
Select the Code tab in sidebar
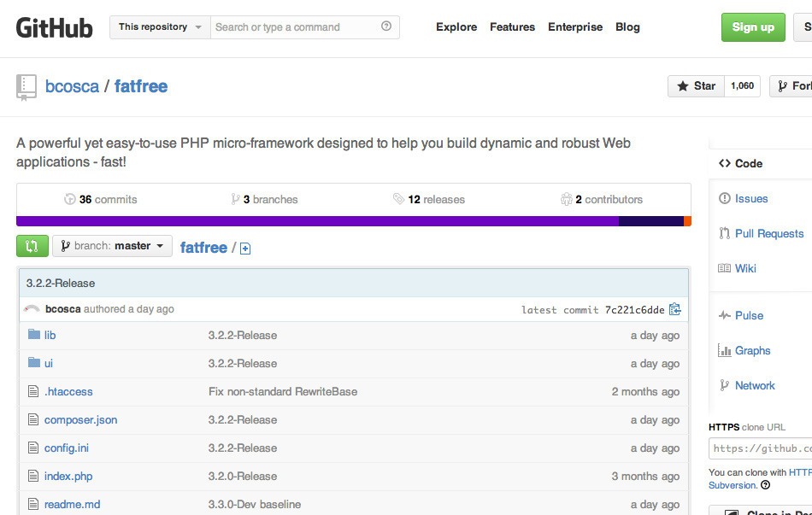click(x=749, y=164)
